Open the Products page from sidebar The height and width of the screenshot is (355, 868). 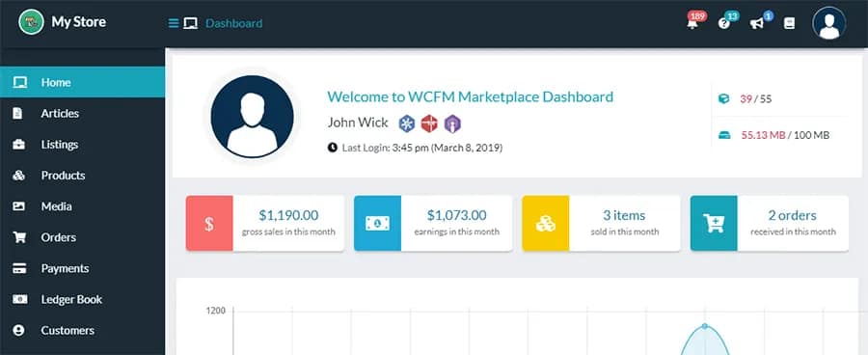coord(83,175)
